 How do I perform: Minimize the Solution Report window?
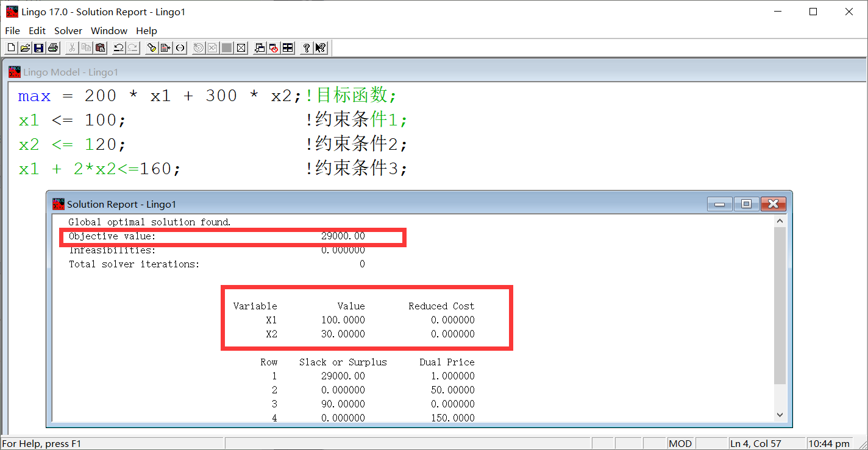coord(719,204)
